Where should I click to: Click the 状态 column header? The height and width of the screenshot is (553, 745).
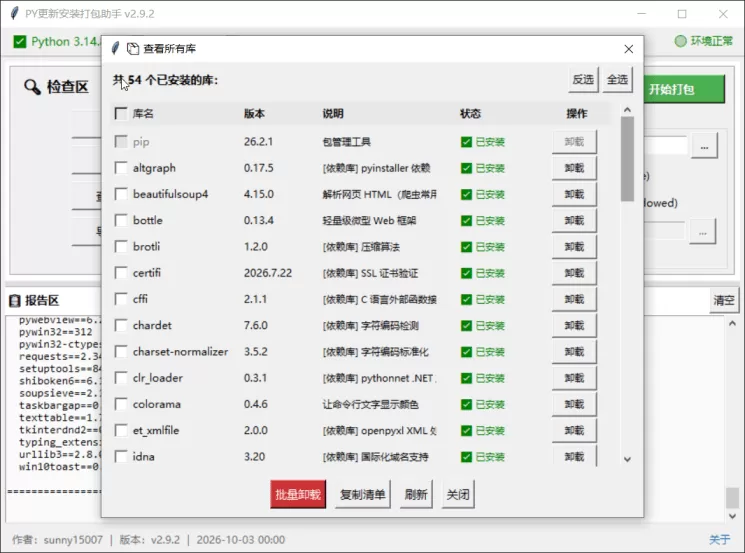(470, 114)
